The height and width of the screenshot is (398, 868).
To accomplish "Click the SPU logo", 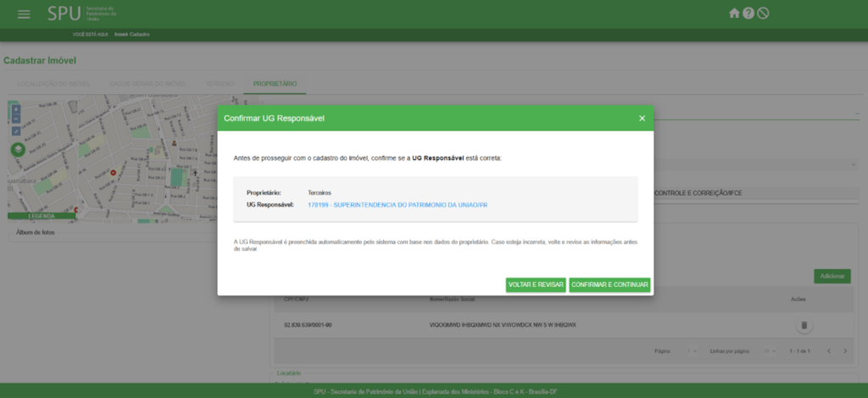I will click(82, 14).
